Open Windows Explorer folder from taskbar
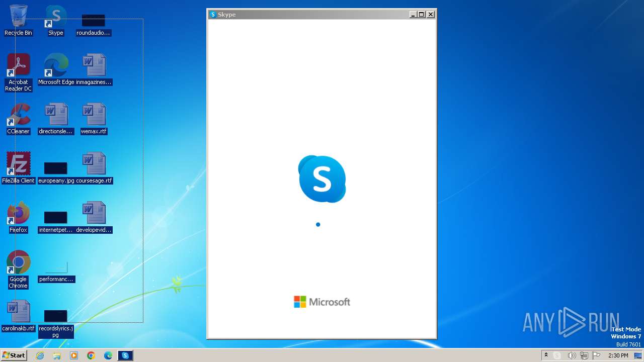 pyautogui.click(x=57, y=355)
